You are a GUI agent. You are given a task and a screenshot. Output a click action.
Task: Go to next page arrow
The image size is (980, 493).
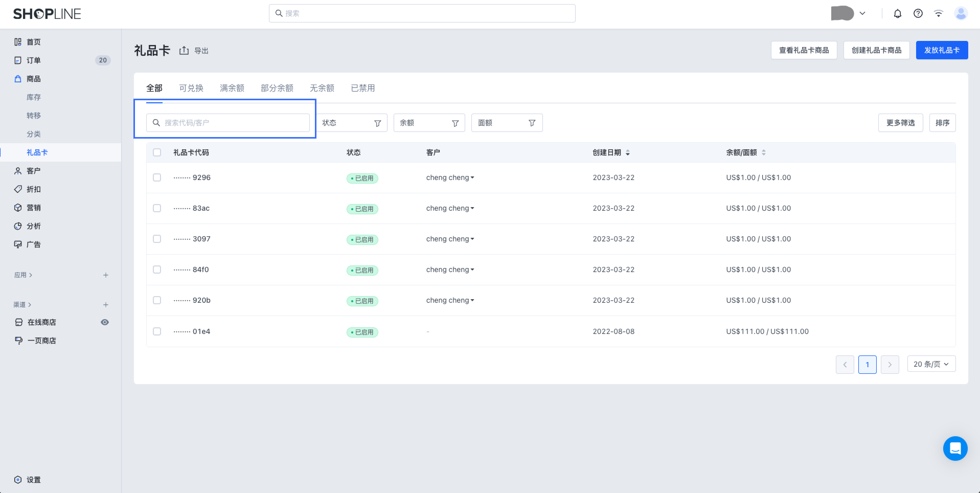tap(890, 364)
